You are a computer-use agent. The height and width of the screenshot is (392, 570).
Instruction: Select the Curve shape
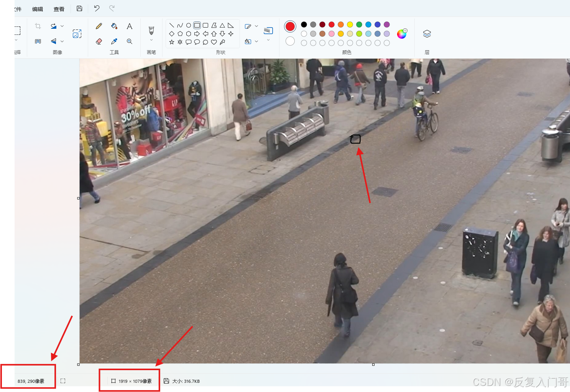[x=180, y=25]
